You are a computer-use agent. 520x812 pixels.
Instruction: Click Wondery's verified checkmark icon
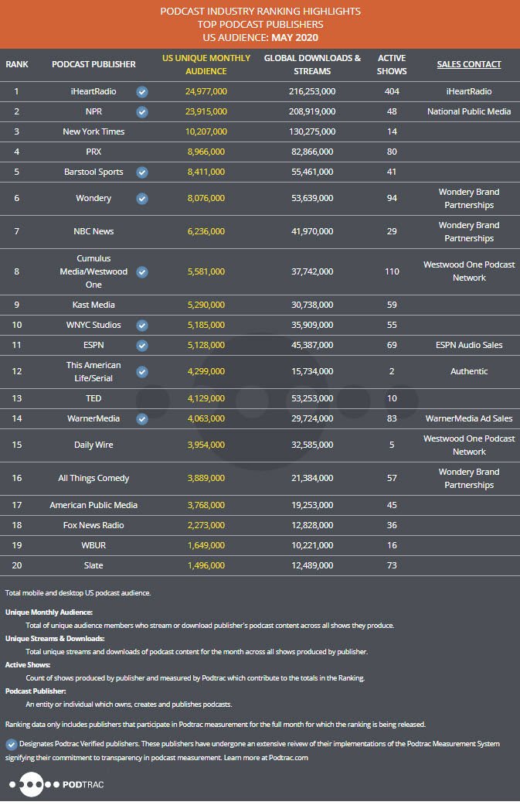(142, 198)
